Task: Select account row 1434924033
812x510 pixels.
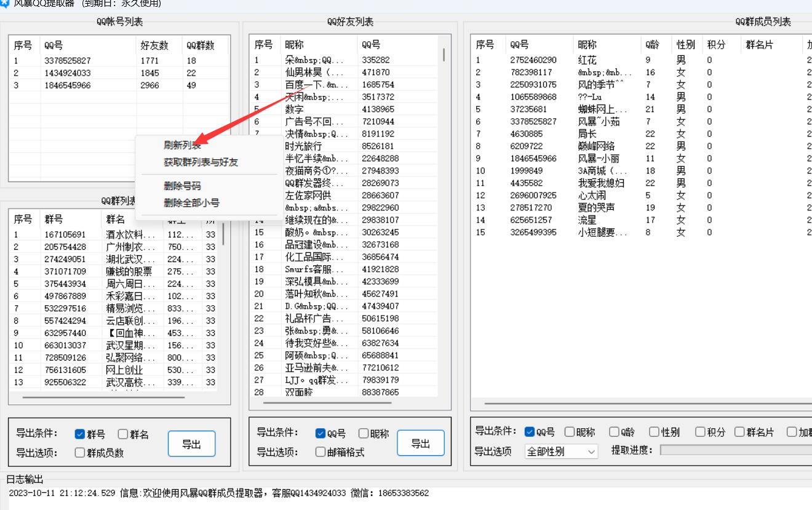Action: [x=120, y=73]
